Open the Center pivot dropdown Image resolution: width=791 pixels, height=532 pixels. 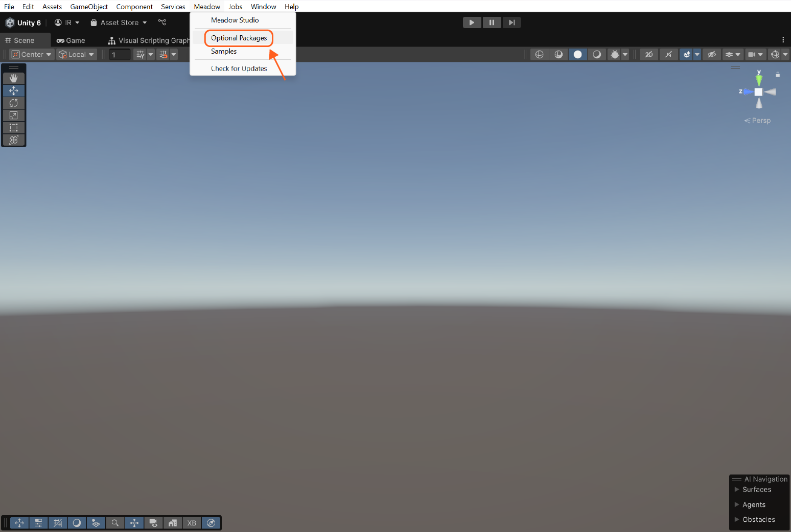[32, 55]
